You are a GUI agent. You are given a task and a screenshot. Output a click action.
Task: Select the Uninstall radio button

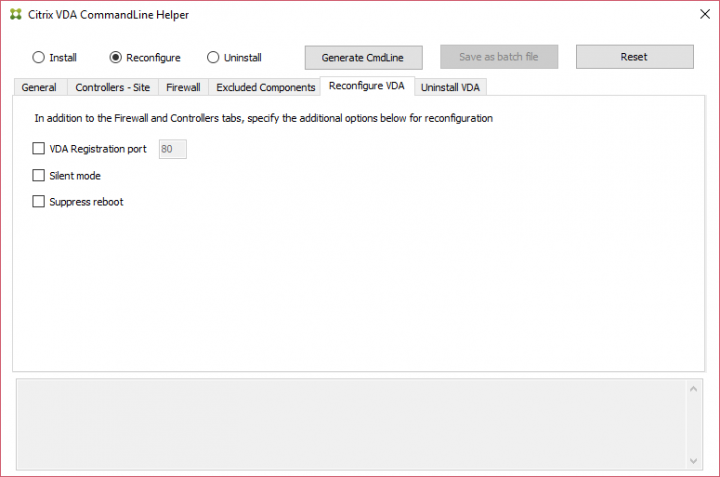tap(213, 58)
